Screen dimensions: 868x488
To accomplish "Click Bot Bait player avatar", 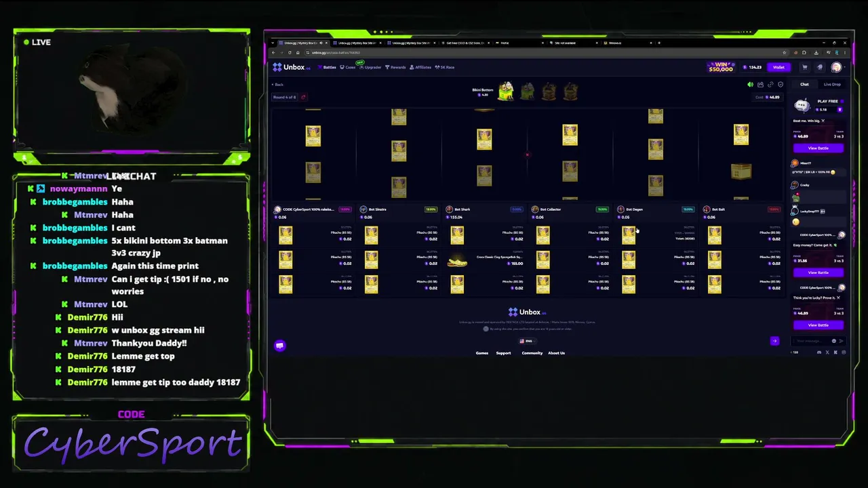I will click(707, 209).
